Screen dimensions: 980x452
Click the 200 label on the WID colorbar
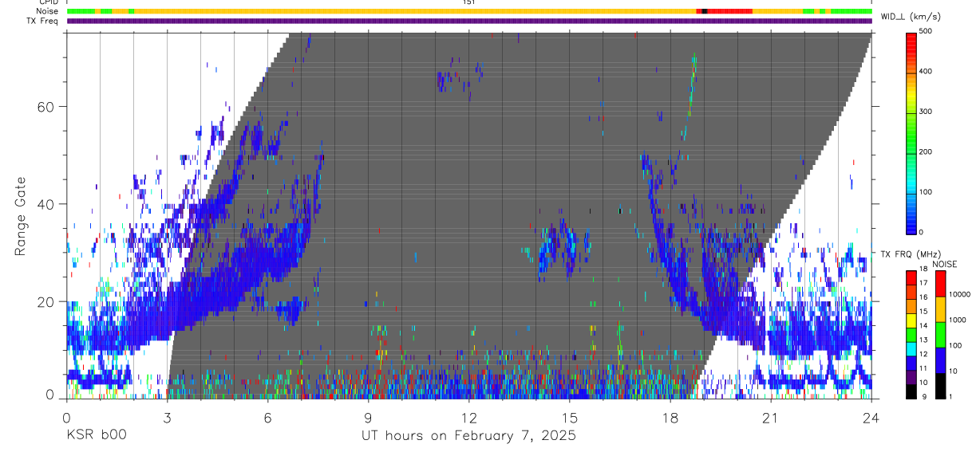coord(926,151)
